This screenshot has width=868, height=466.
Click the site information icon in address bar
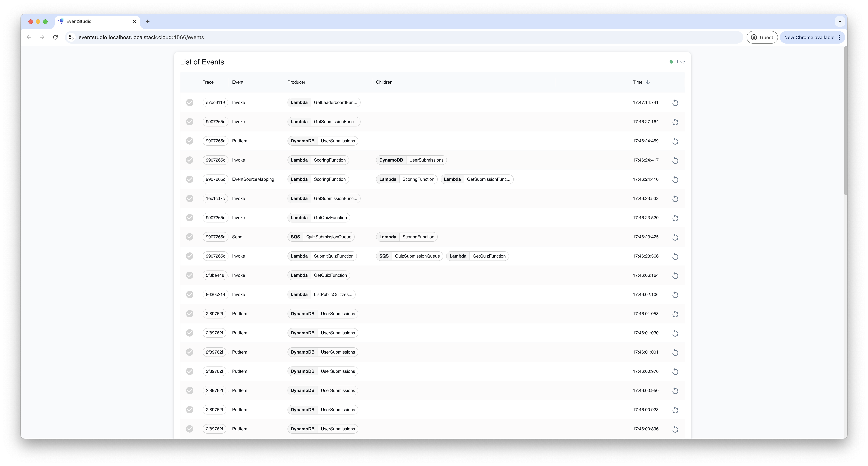pos(71,37)
